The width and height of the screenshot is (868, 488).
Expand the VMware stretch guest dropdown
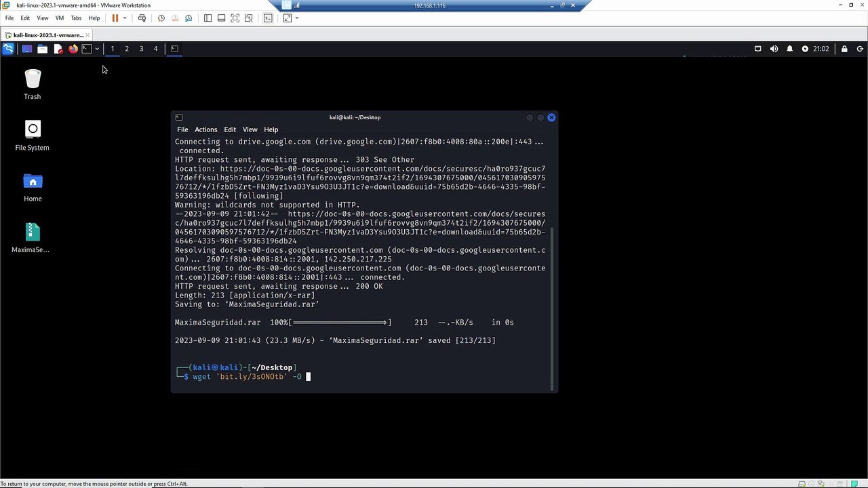coord(296,18)
